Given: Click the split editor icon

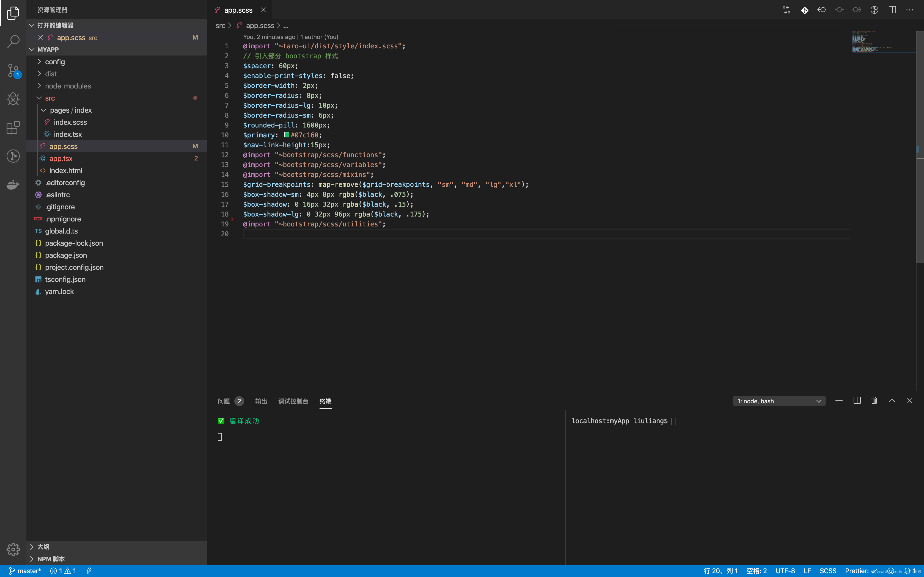Looking at the screenshot, I should tap(892, 10).
